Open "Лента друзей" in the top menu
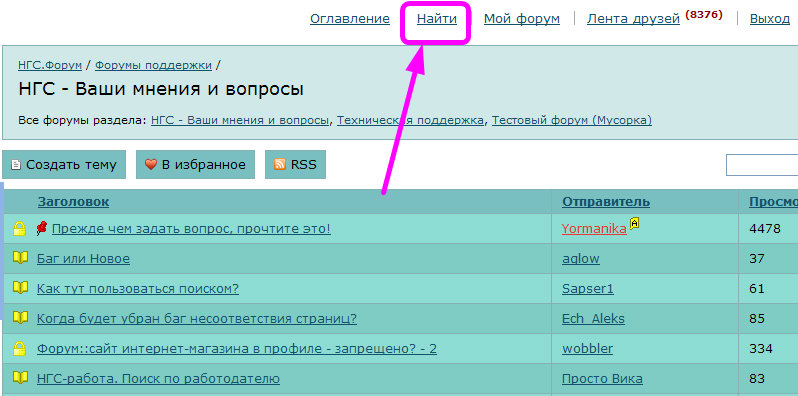 (x=633, y=19)
